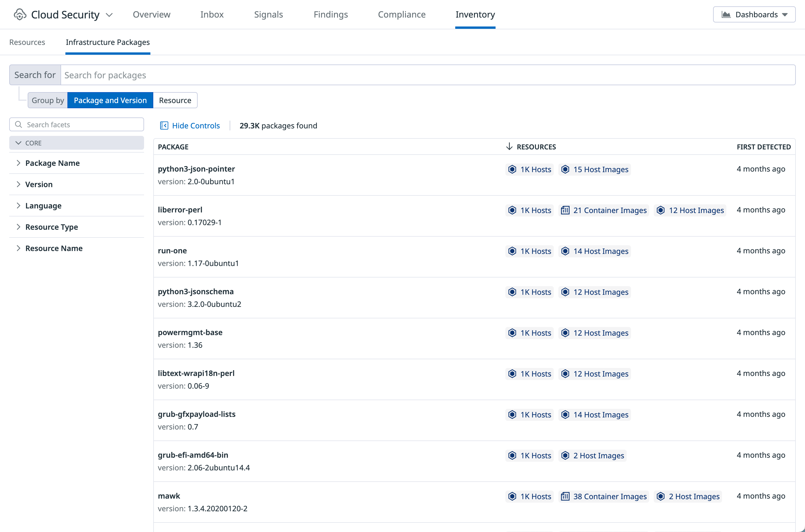Focus the Search for packages field

tap(428, 75)
